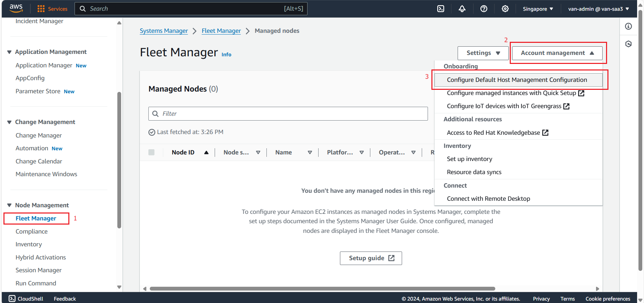Open Cookie preferences in footer
This screenshot has width=644, height=303.
(x=608, y=299)
